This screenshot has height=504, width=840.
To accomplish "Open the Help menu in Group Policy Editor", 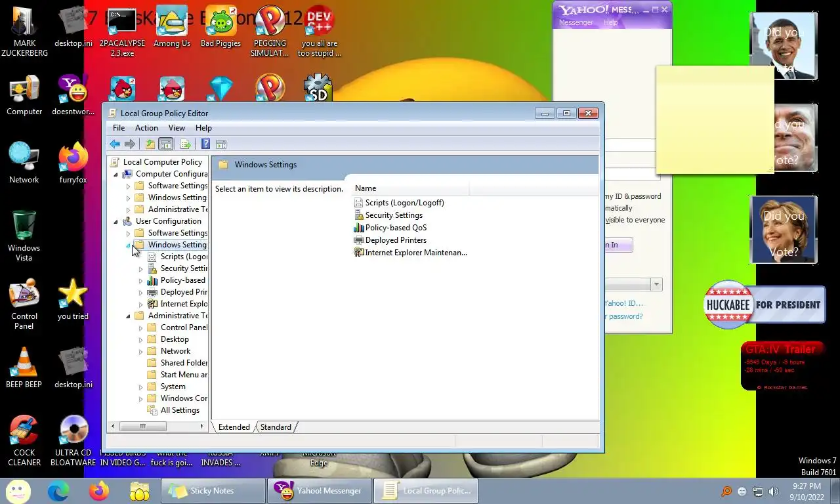I will [203, 128].
